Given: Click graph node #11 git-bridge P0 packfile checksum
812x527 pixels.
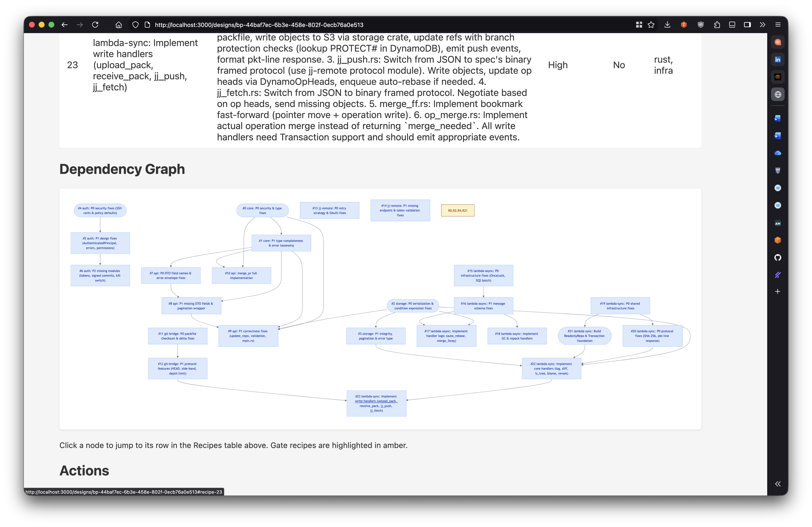Looking at the screenshot, I should (x=177, y=336).
